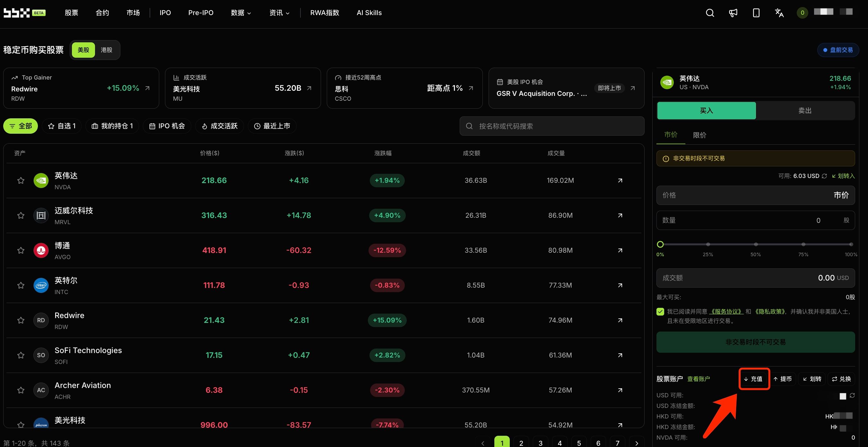Refresh stock account USD 可用 icon
The image size is (868, 447).
[x=852, y=395]
